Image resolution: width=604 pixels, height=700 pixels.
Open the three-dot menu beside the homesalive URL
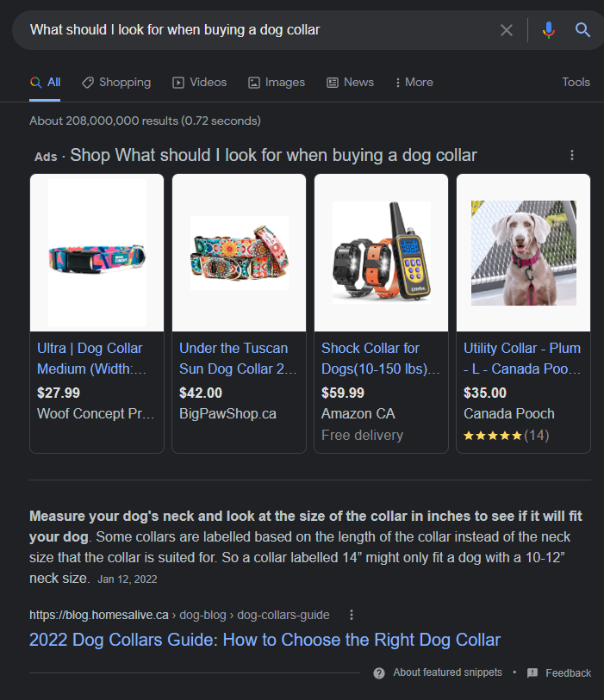coord(351,615)
